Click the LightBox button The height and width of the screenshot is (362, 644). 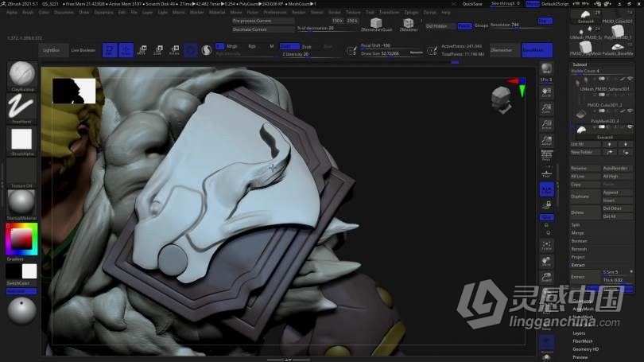(52, 50)
